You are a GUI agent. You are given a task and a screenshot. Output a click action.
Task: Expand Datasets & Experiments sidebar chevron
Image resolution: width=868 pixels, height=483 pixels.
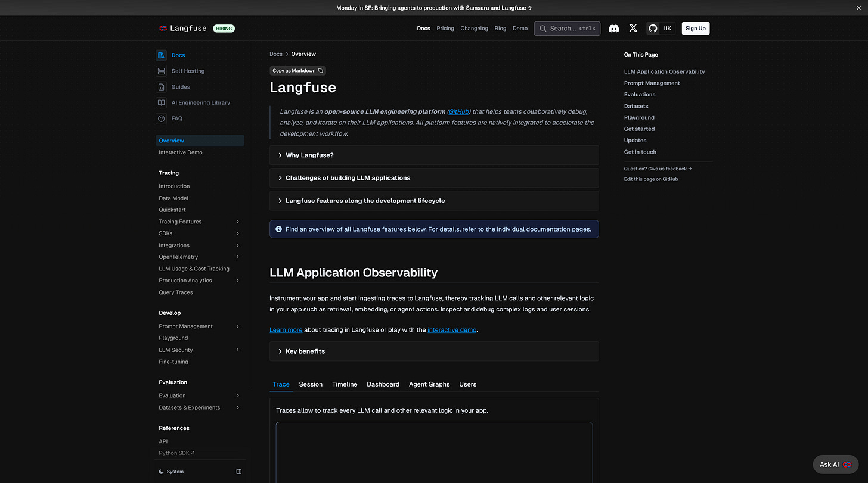[x=238, y=407]
